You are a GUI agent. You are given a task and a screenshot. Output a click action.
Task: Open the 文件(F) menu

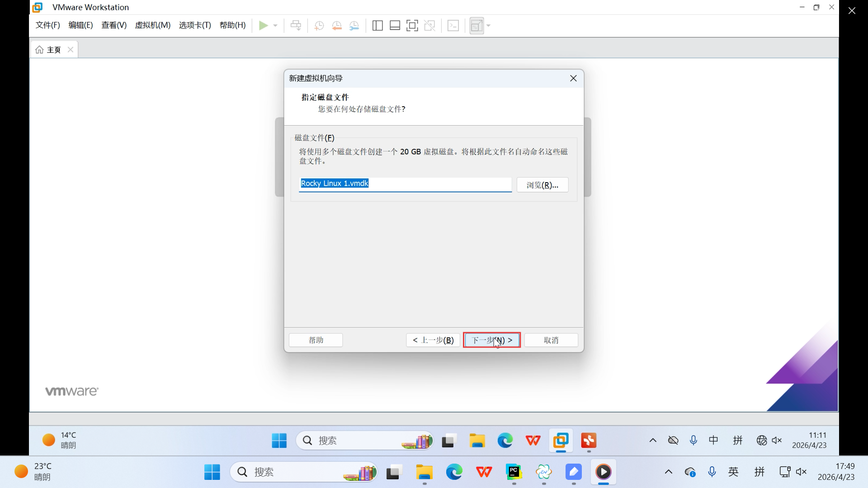(x=47, y=25)
